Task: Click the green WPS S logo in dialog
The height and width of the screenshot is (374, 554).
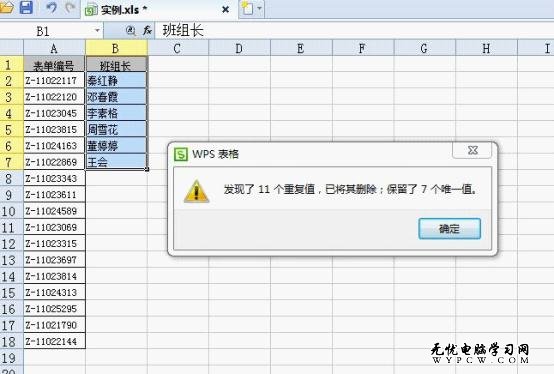Action: (x=181, y=154)
